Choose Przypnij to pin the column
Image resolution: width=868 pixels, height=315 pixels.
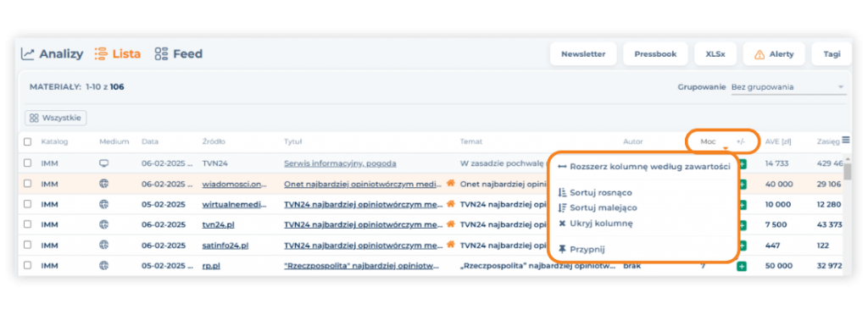point(581,249)
